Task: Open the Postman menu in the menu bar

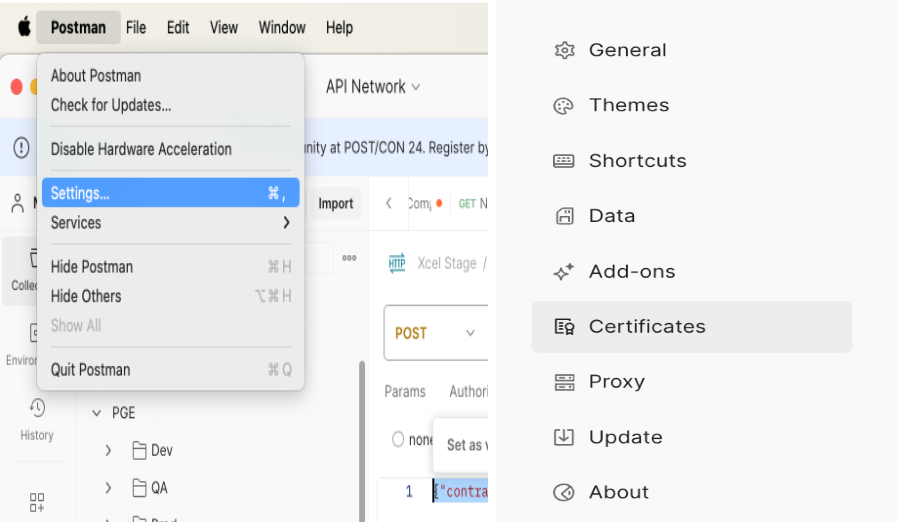Action: pos(78,28)
